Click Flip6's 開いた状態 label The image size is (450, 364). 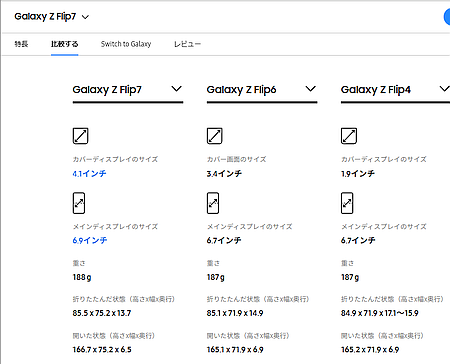(x=248, y=336)
